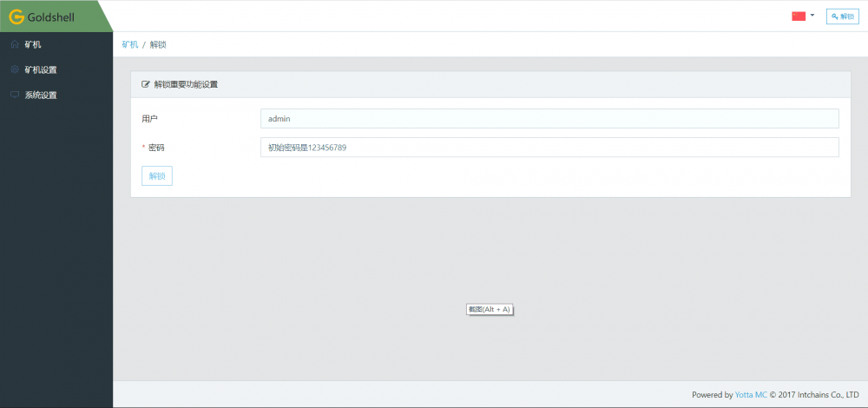
Task: Click the 截图(Alt + A) tooltip
Action: pyautogui.click(x=490, y=309)
